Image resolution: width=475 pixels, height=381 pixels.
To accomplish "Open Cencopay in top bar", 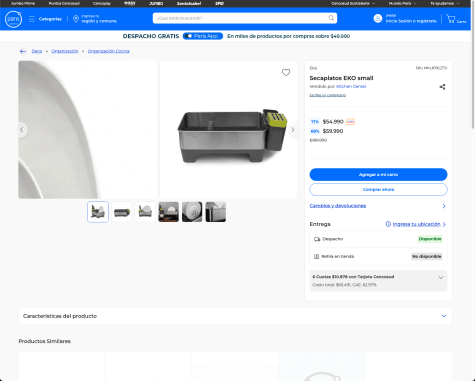I will [x=102, y=3].
